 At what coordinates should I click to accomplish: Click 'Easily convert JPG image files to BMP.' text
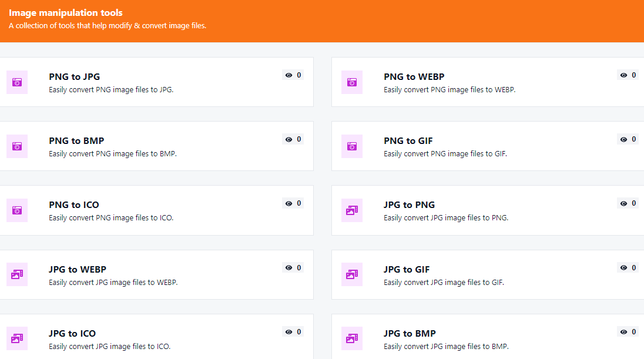pyautogui.click(x=446, y=346)
